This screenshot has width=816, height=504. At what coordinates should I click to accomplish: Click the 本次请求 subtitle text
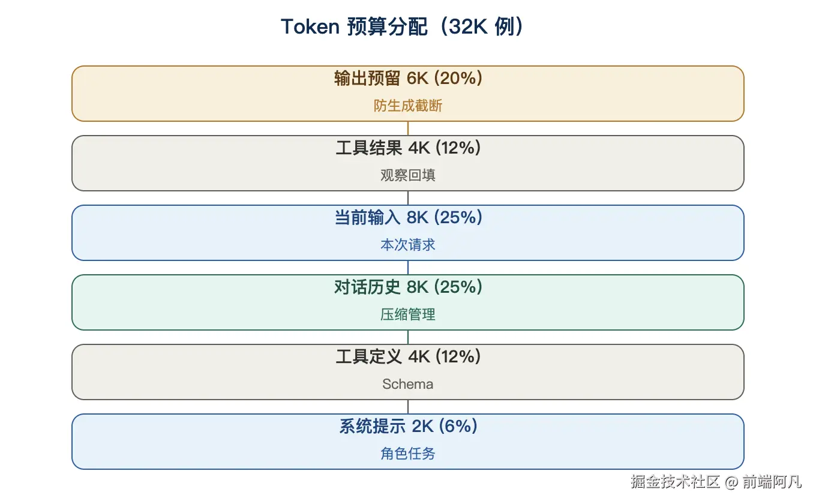408,245
